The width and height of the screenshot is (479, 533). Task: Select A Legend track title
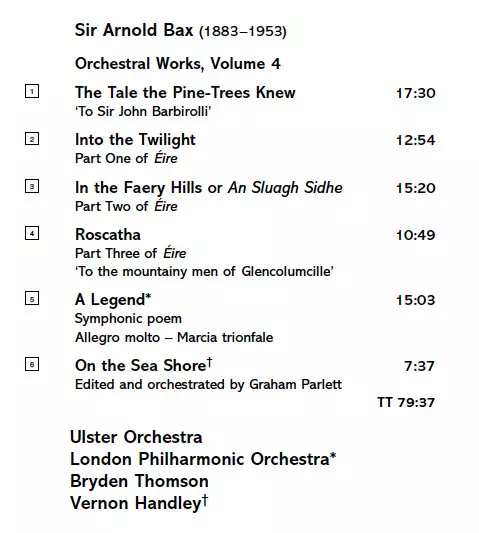tap(113, 300)
